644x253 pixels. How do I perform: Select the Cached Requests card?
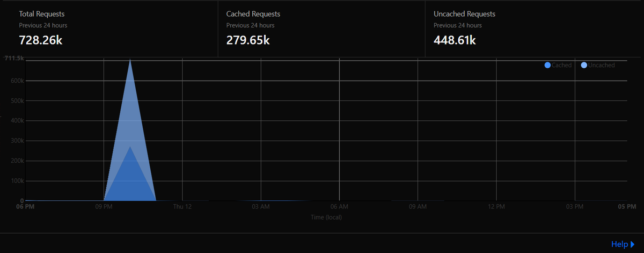(x=321, y=29)
